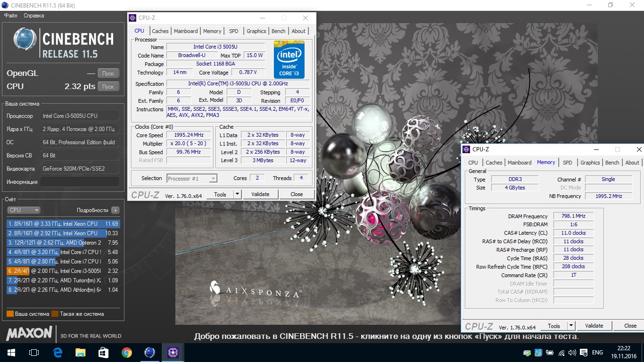Click the orange Ваша система legend swatch
Viewport: 644px width, 362px height.
tap(10, 314)
